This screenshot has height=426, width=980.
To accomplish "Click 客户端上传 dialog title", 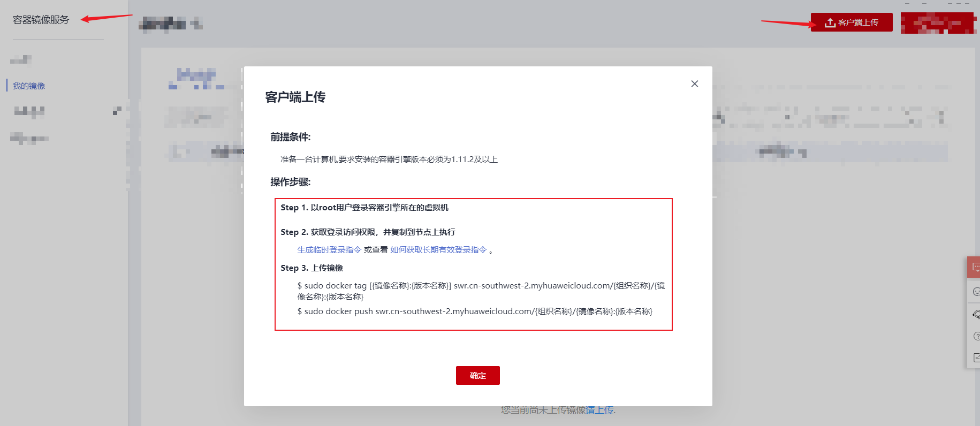I will point(295,97).
